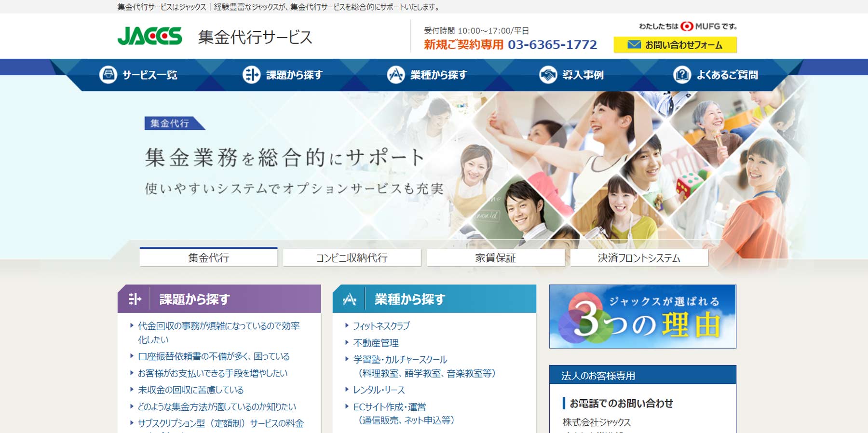Open レンタル・リース link
Viewport: 868px width, 433px height.
tap(379, 390)
